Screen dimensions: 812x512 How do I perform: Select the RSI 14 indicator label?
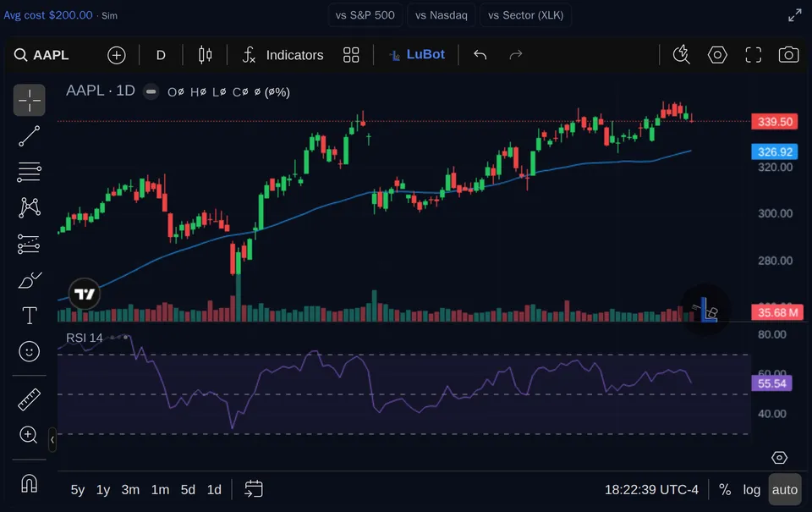pyautogui.click(x=85, y=338)
